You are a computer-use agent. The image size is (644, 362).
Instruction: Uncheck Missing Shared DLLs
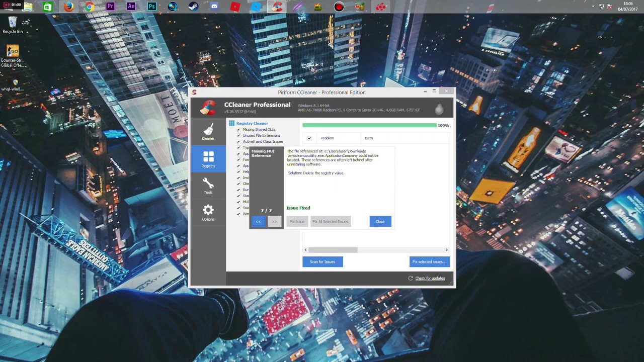[x=238, y=129]
